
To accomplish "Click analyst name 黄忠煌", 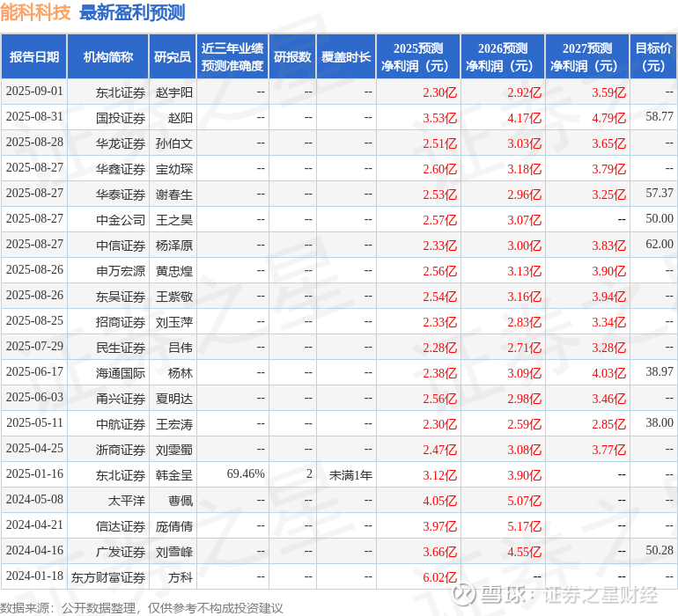I will [x=173, y=271].
